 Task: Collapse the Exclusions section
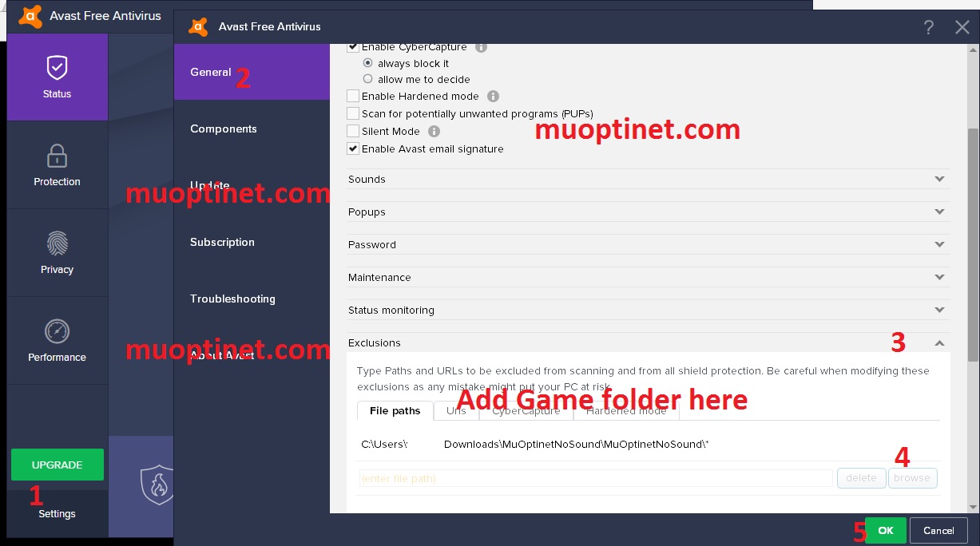coord(939,343)
